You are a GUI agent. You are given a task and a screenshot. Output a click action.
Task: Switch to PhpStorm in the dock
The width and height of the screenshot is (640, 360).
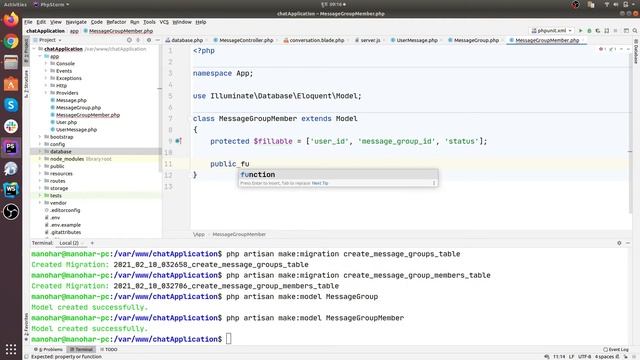[x=11, y=147]
